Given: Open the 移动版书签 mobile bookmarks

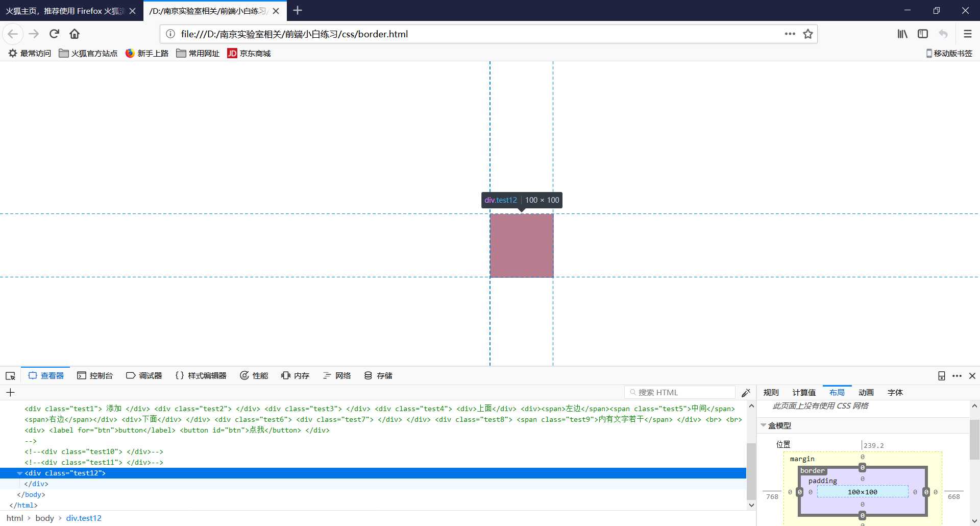Looking at the screenshot, I should click(949, 53).
